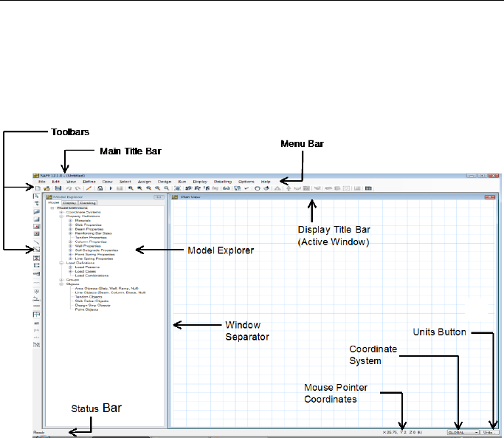Close the Plan View window
This screenshot has height=438, width=504.
490,197
